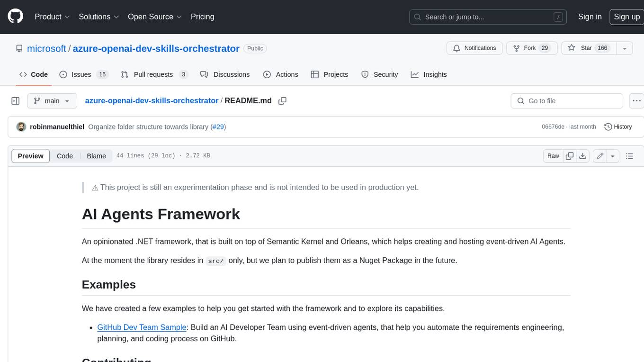Open the Raw file view
This screenshot has height=362, width=644.
tap(553, 156)
